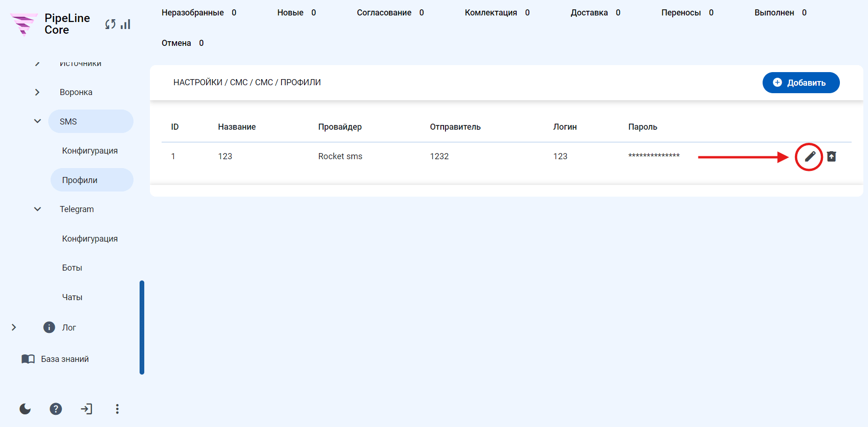Filter by Выполнен status
Viewport: 868px width, 427px height.
pyautogui.click(x=780, y=13)
